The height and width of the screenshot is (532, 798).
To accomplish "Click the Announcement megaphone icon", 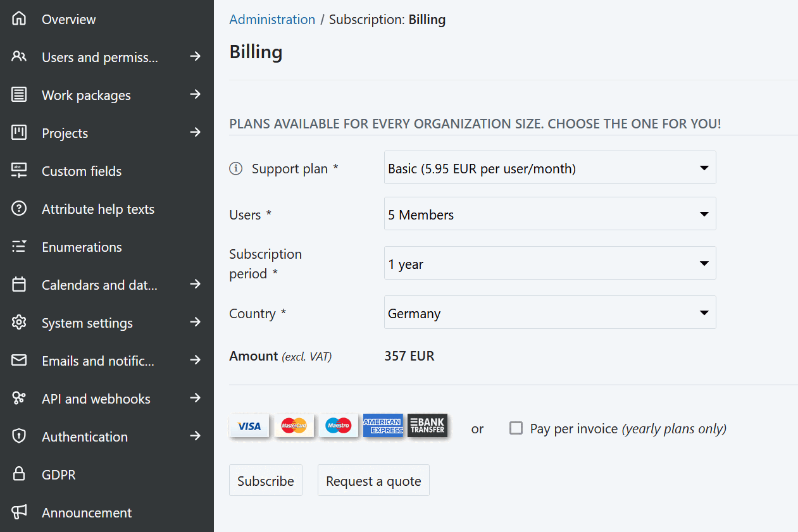I will 19,512.
